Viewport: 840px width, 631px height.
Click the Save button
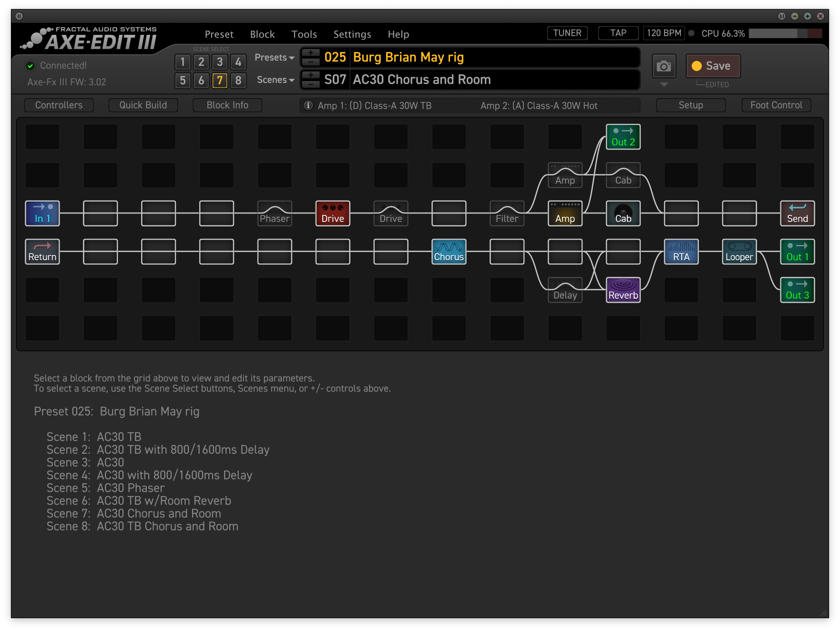[713, 66]
